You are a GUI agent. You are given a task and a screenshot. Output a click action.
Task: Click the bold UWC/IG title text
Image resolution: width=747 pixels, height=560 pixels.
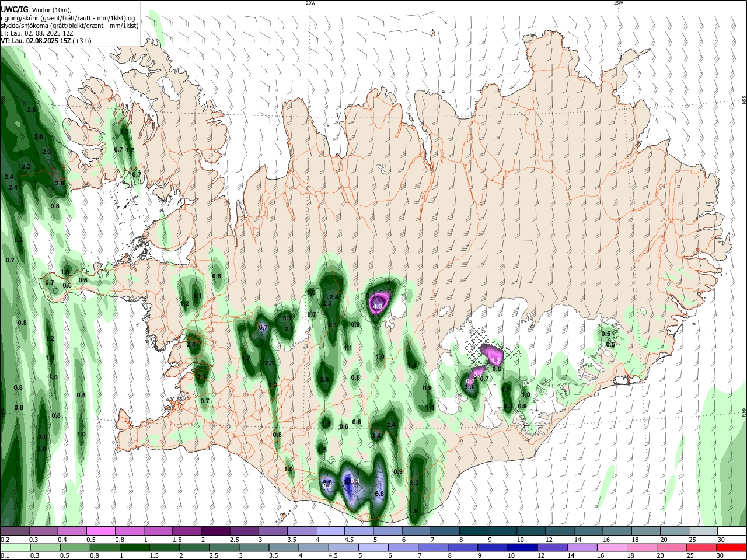click(x=14, y=9)
